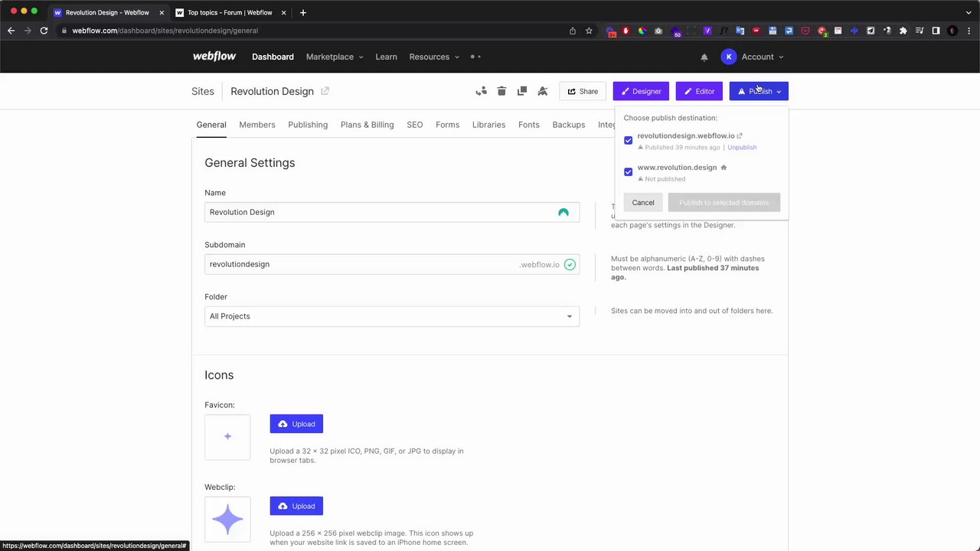Image resolution: width=980 pixels, height=551 pixels.
Task: Click the green icon in Name field
Action: tap(563, 212)
